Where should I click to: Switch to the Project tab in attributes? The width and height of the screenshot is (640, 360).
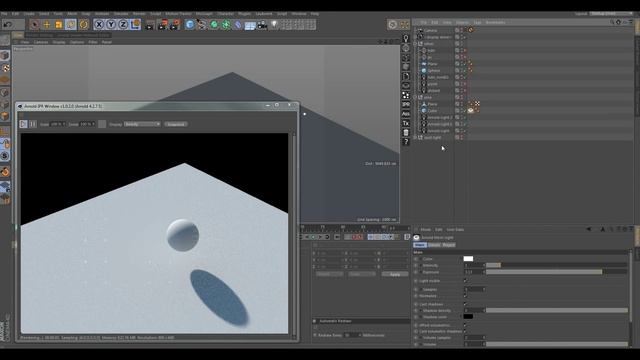point(449,245)
